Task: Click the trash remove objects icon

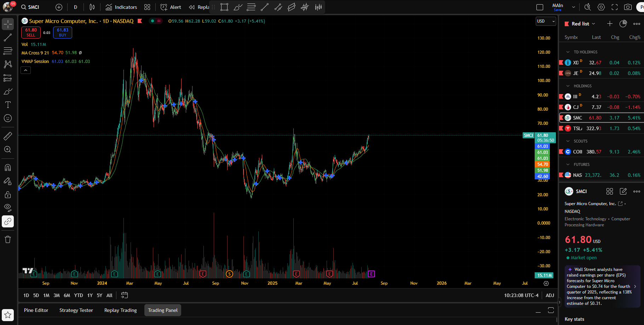Action: click(8, 239)
